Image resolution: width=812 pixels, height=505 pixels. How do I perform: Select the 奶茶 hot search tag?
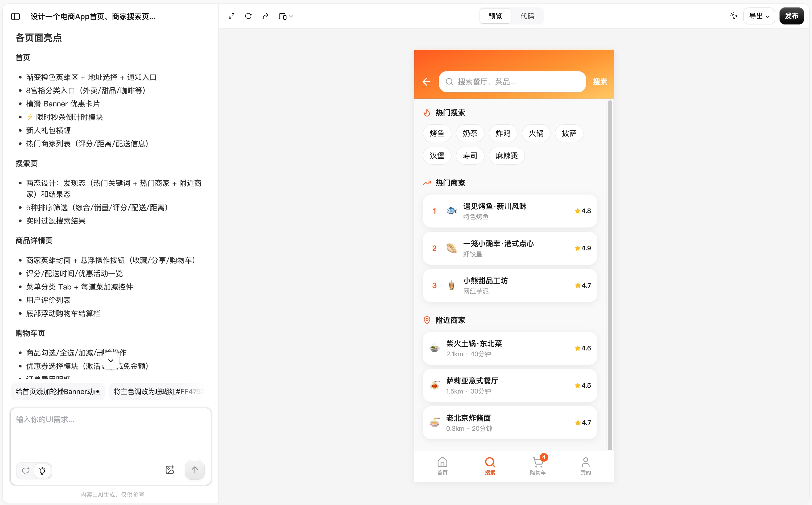tap(470, 133)
